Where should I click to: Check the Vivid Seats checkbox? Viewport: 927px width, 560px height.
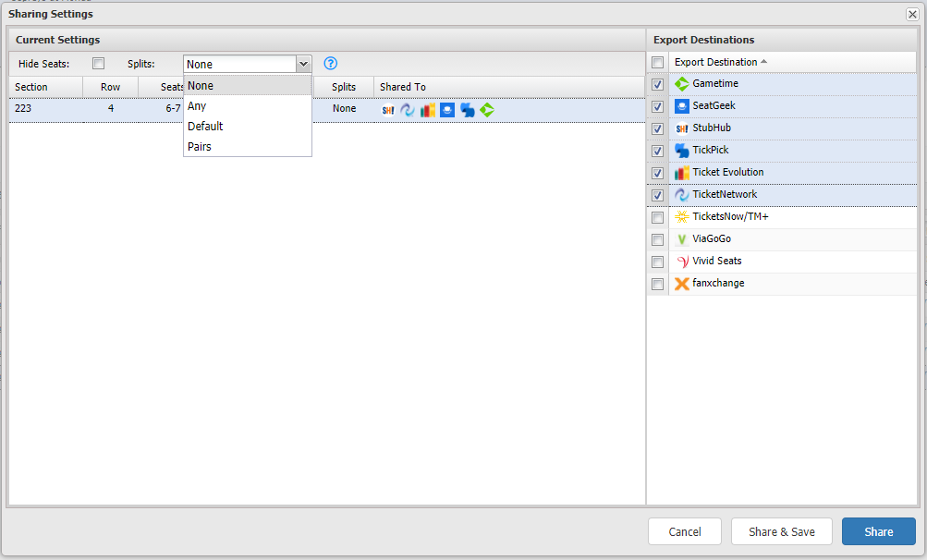pyautogui.click(x=657, y=262)
